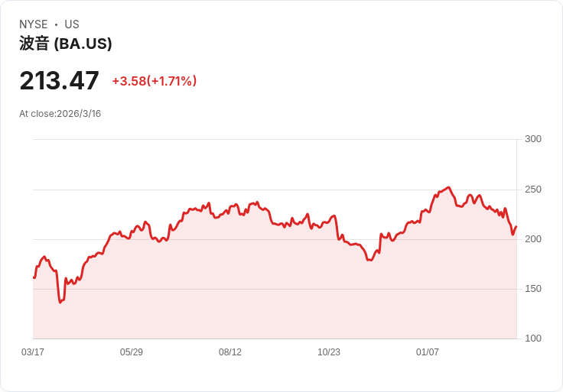Viewport: 563px width, 392px height.
Task: Click the NYSE exchange label
Action: pyautogui.click(x=34, y=24)
